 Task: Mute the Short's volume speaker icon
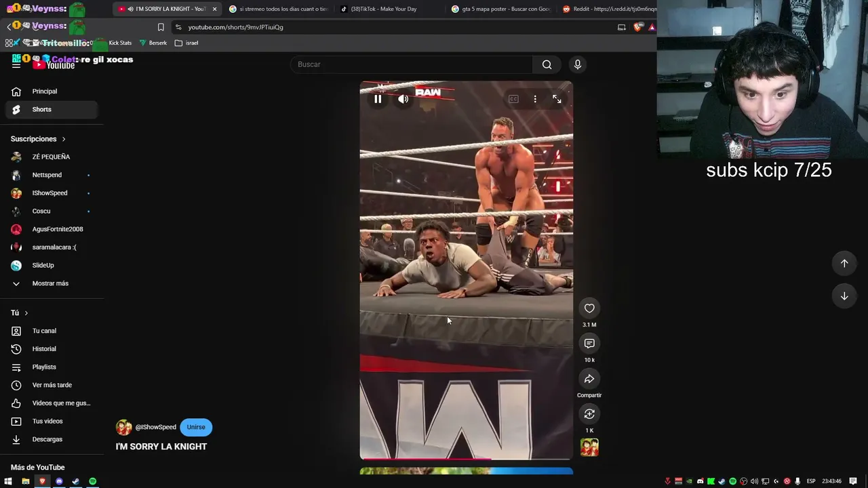pyautogui.click(x=403, y=99)
